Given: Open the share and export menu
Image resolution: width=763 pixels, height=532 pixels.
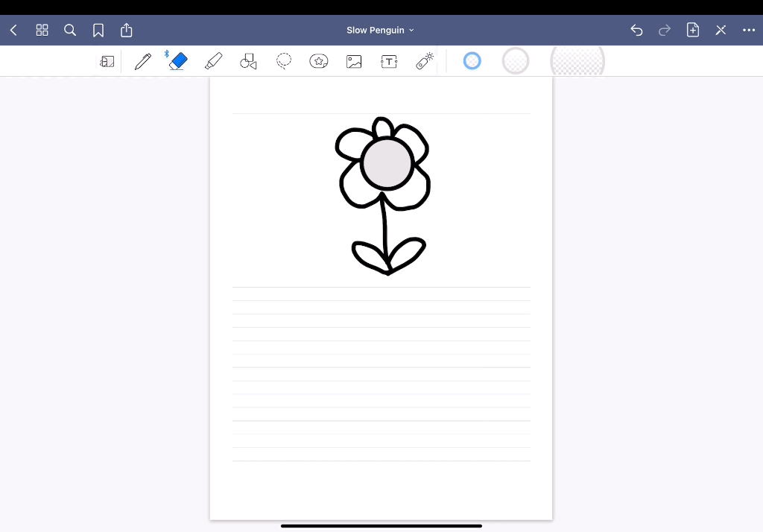Looking at the screenshot, I should pyautogui.click(x=127, y=31).
